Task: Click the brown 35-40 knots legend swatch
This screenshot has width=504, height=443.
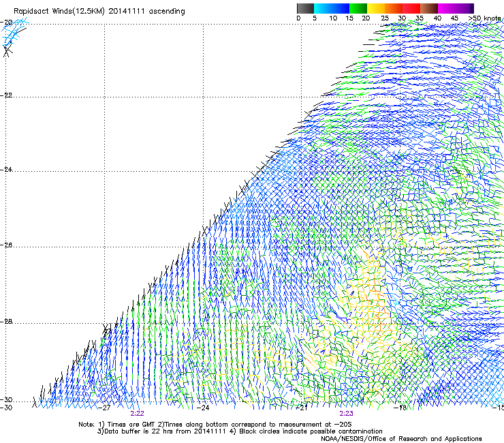Action: (429, 8)
